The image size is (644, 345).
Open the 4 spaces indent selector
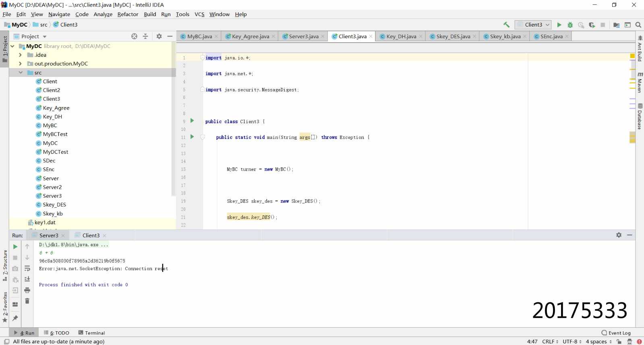click(598, 341)
